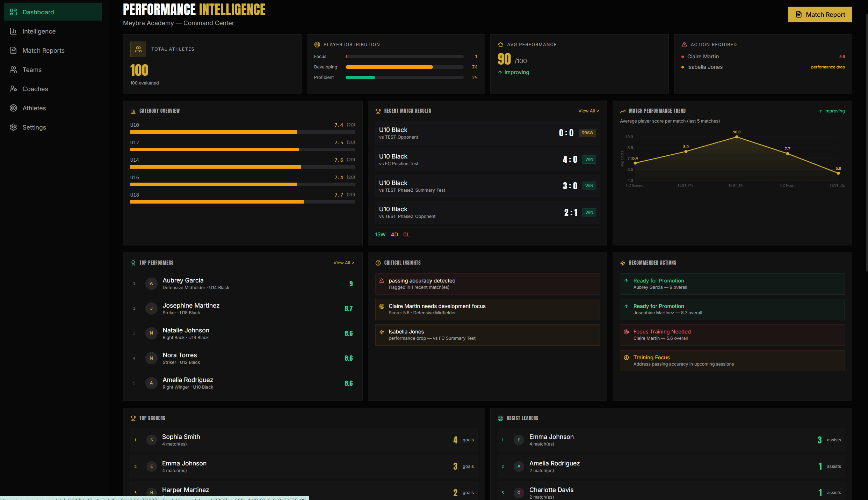Open the U10 Black vs FC Position Test match
Image resolution: width=868 pixels, height=500 pixels.
(x=487, y=160)
